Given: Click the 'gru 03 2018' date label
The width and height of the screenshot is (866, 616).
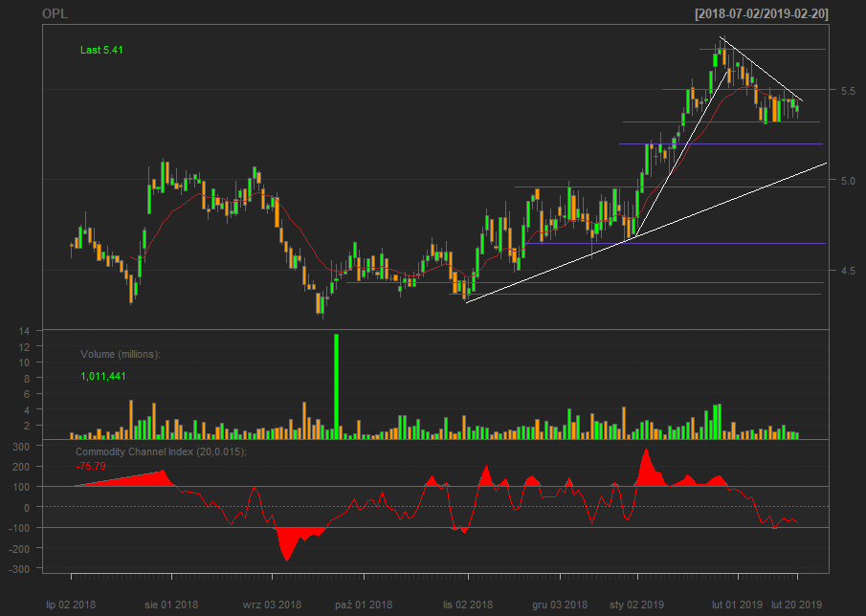Looking at the screenshot, I should (560, 605).
